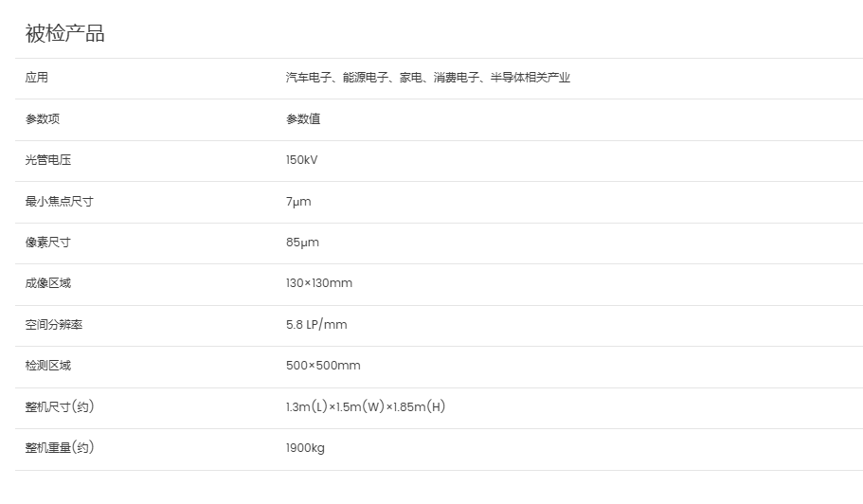The width and height of the screenshot is (863, 504).
Task: Click the 85μm pixel size value
Action: [302, 243]
